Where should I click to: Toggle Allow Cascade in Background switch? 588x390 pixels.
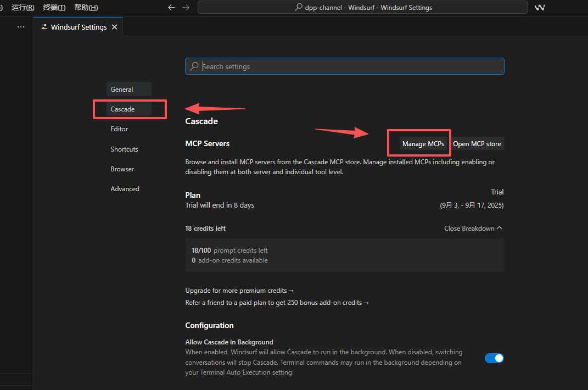pos(494,358)
